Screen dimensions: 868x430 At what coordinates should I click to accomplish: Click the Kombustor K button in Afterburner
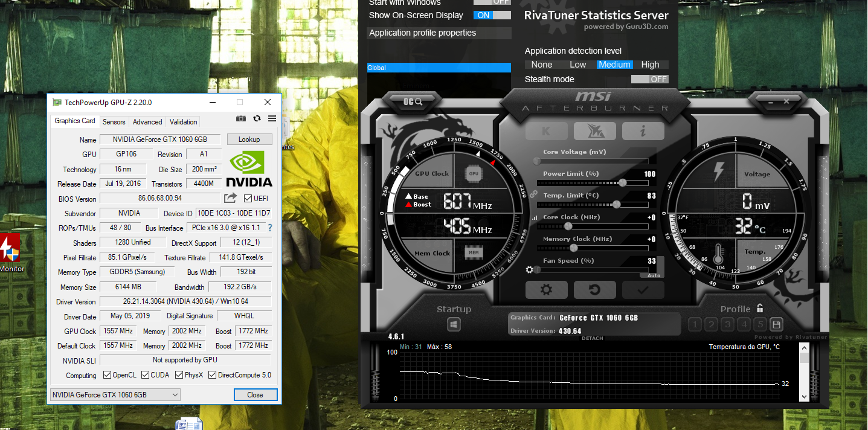[x=547, y=131]
